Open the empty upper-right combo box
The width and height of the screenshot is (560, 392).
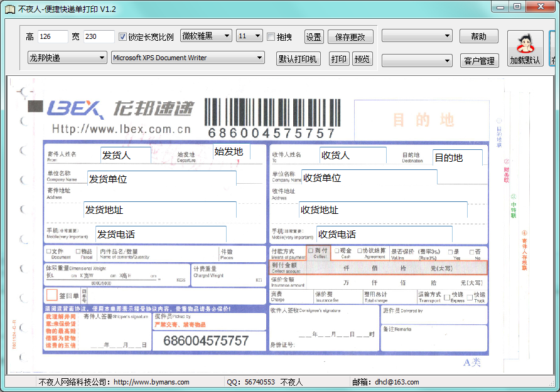click(x=417, y=36)
